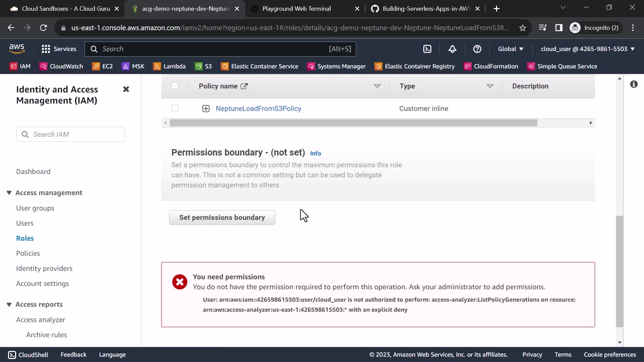Check the NeptuneLoadFromS3Policy row checkbox
The width and height of the screenshot is (644, 362).
click(175, 108)
